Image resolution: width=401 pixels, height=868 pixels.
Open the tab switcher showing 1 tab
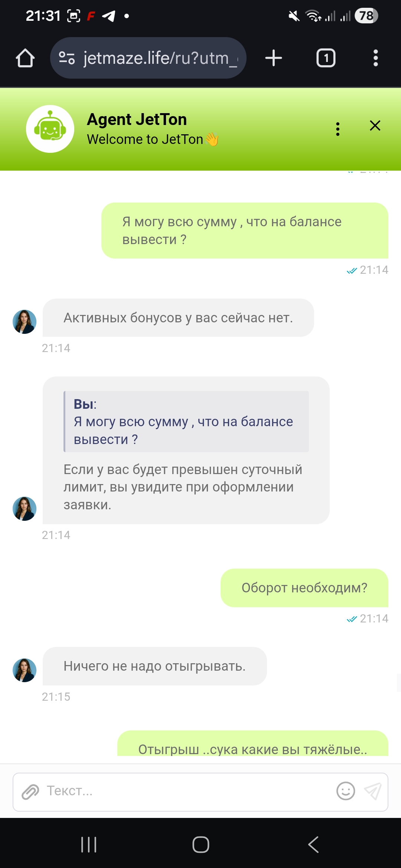326,58
